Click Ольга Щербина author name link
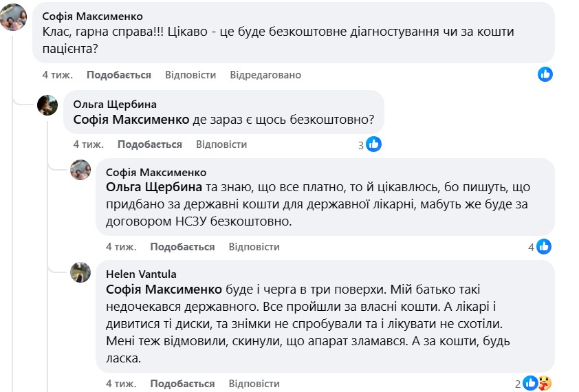The image size is (579, 392). pos(115,105)
